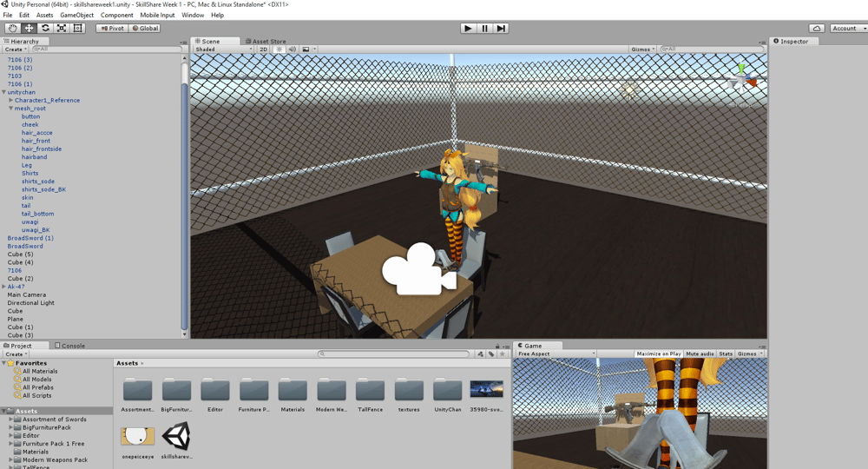Screen dimensions: 868x469
Task: Select the Rect Transform tool
Action: click(77, 29)
